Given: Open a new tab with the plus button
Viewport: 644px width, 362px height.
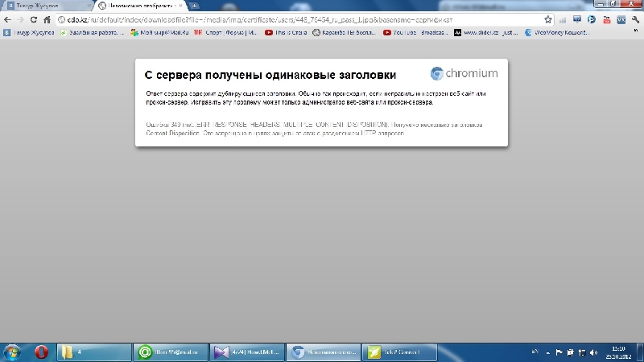Looking at the screenshot, I should click(194, 6).
